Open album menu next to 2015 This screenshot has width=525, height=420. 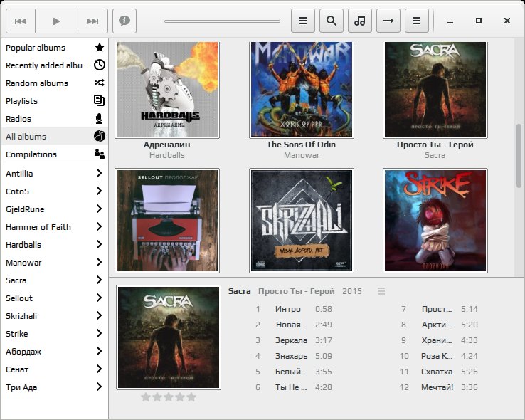coord(381,291)
